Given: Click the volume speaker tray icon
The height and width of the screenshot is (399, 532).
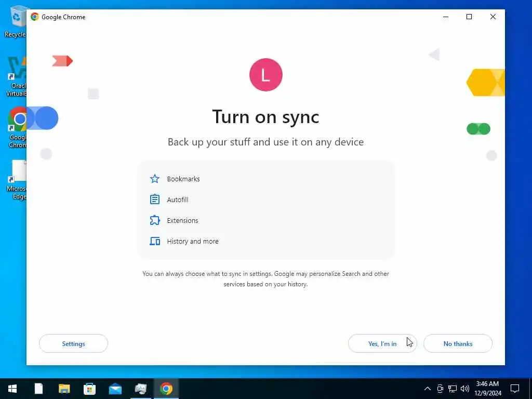Looking at the screenshot, I should pyautogui.click(x=465, y=389).
